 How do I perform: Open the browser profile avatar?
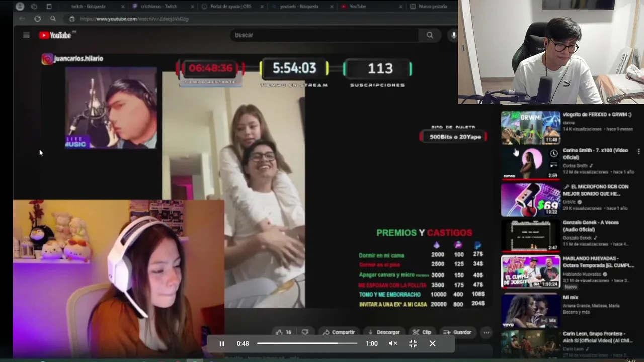(x=20, y=7)
